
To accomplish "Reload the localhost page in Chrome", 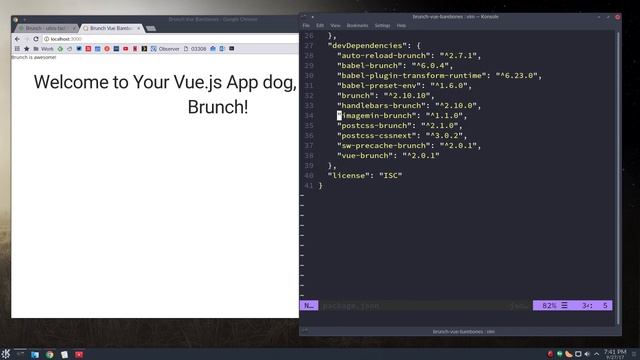I will pyautogui.click(x=36, y=39).
